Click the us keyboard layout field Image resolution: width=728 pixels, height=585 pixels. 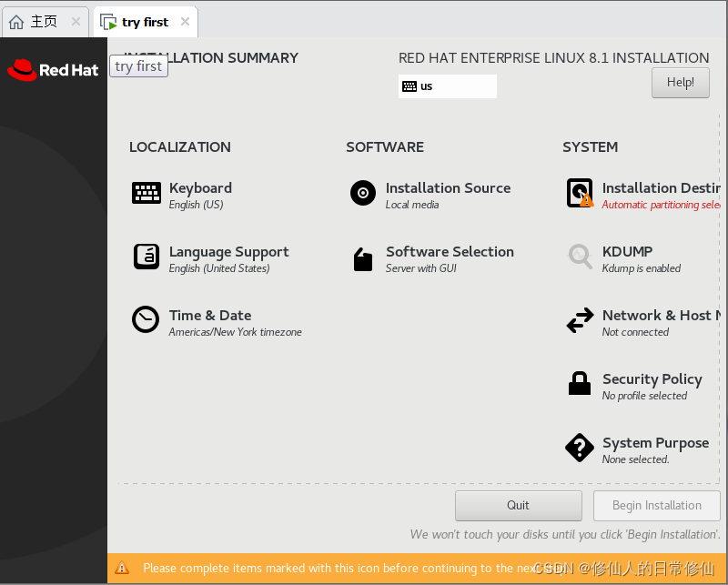tap(448, 86)
